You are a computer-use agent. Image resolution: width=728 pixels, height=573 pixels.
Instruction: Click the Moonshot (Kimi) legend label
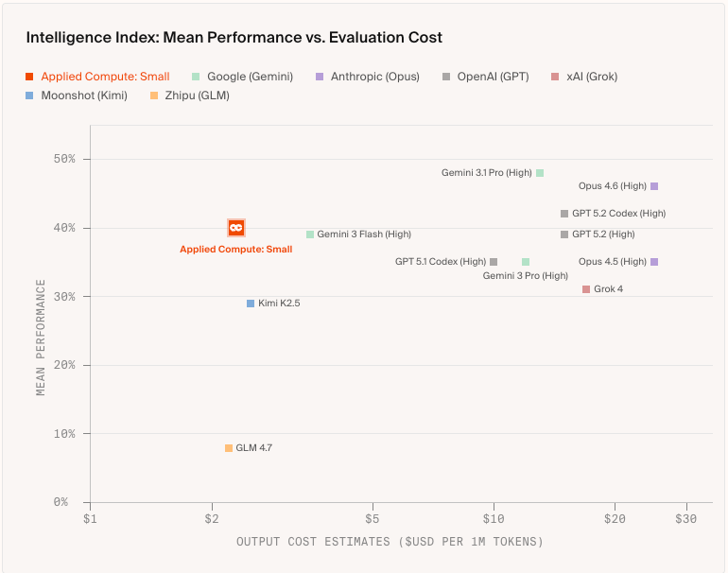[x=83, y=95]
